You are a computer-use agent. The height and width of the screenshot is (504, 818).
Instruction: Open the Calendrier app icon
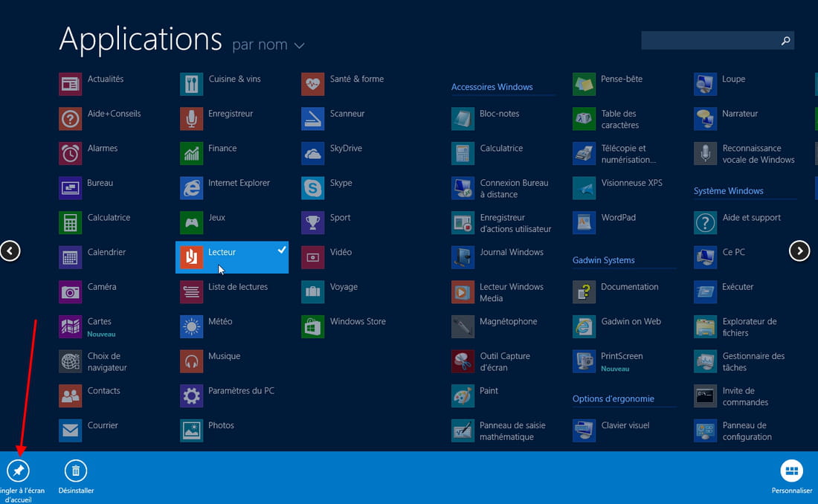(70, 257)
